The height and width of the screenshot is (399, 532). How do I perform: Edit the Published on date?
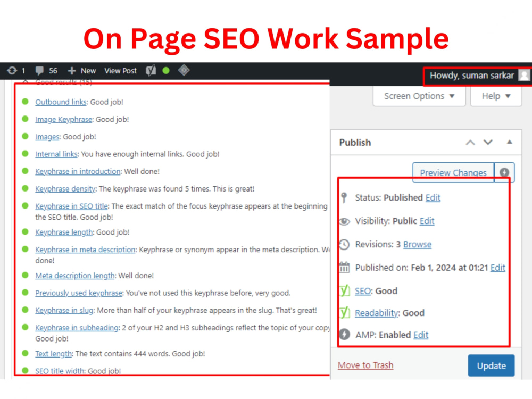tap(498, 268)
